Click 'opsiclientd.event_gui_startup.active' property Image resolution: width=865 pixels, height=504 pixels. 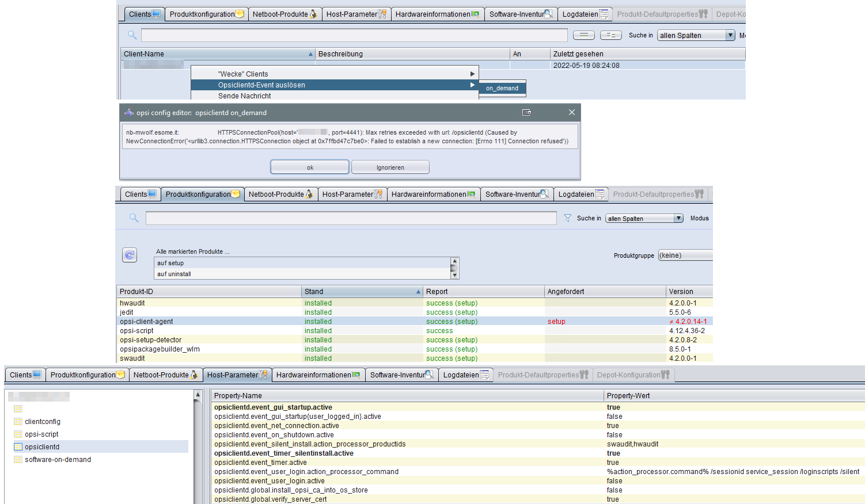(x=273, y=407)
